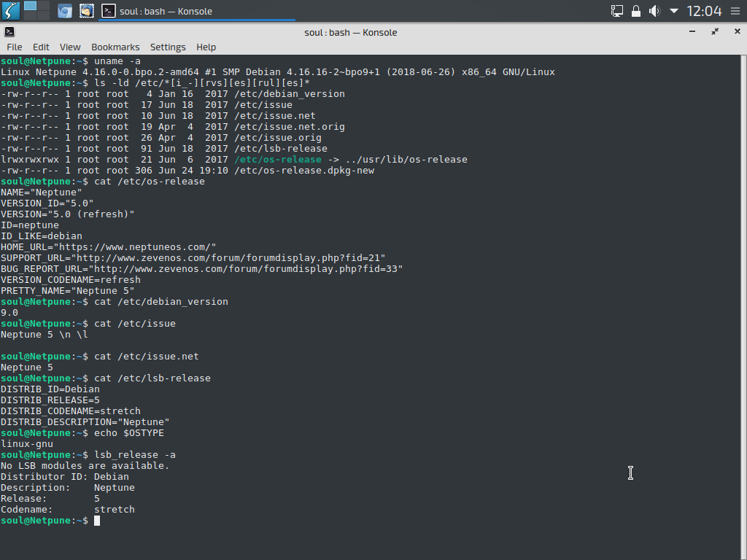Click the text VERSION="5.0 (refresh)"
The image size is (747, 560).
click(68, 214)
